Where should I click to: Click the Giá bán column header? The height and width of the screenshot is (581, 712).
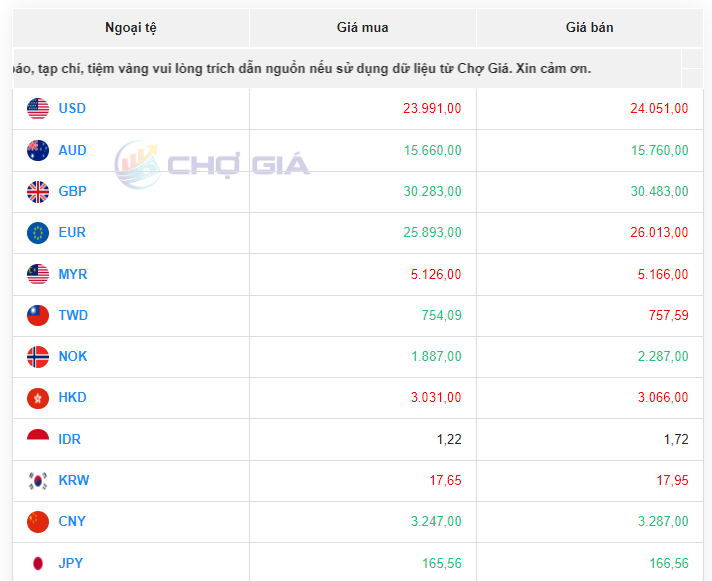coord(589,28)
